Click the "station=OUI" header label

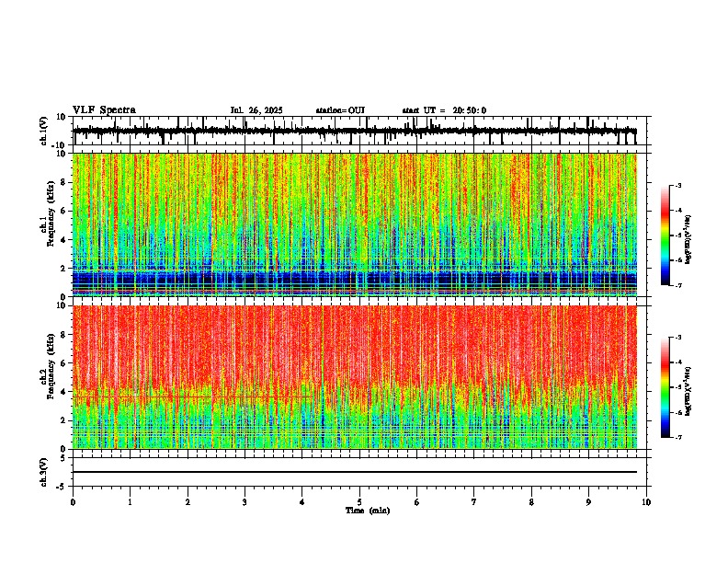(x=340, y=110)
